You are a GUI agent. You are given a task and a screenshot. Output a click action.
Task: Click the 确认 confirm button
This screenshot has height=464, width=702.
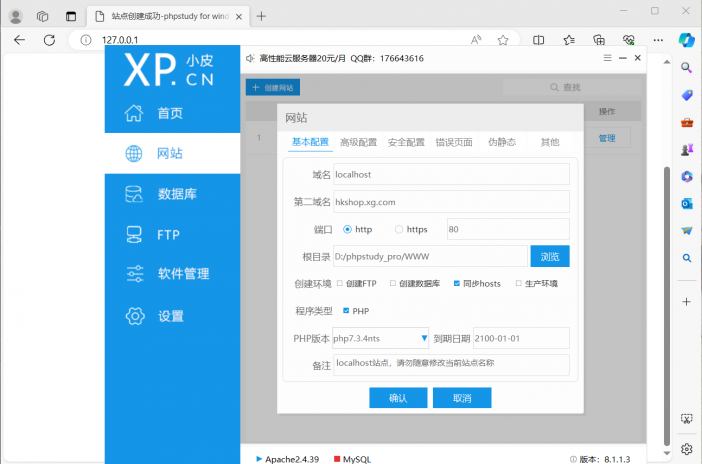click(398, 398)
